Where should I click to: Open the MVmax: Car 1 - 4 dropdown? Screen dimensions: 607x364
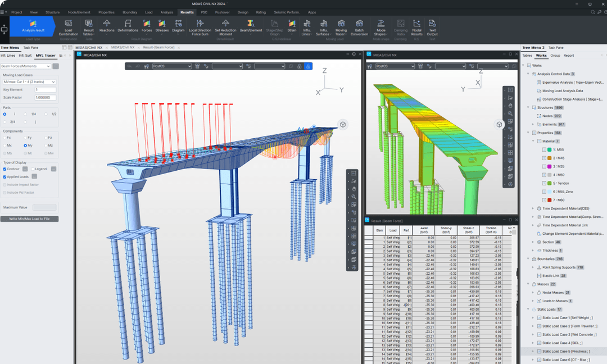pos(29,82)
